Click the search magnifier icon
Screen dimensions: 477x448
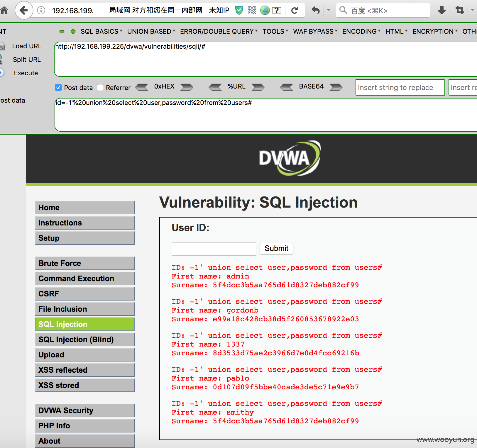coord(343,10)
